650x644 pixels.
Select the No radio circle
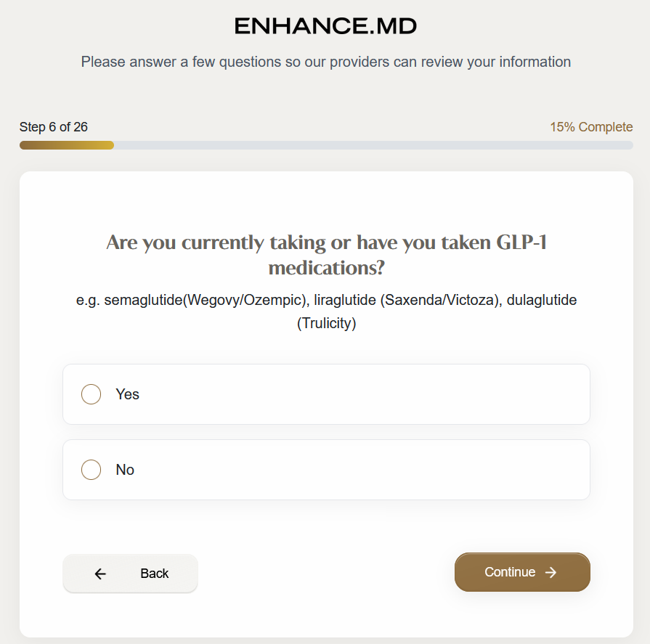coord(91,470)
